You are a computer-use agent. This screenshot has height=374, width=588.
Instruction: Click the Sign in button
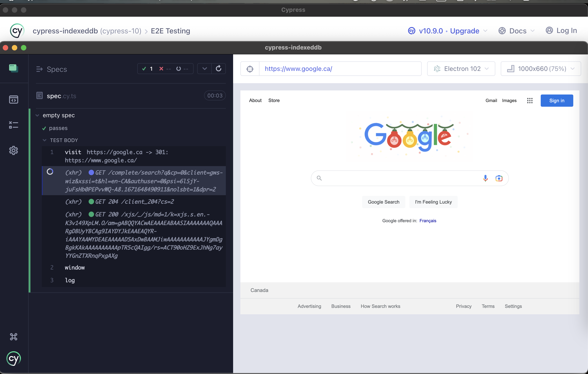[x=557, y=100]
